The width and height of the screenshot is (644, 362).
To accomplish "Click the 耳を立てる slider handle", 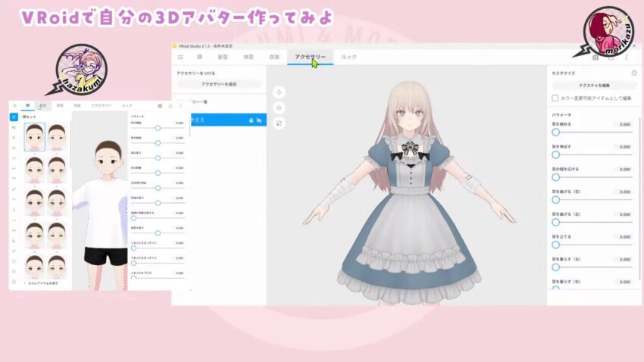I will 555,245.
